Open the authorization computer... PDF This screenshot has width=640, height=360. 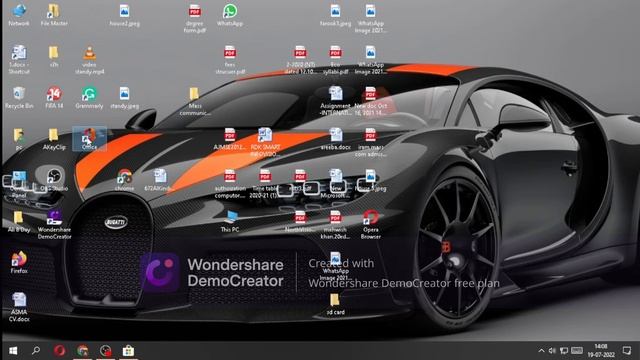pyautogui.click(x=230, y=183)
